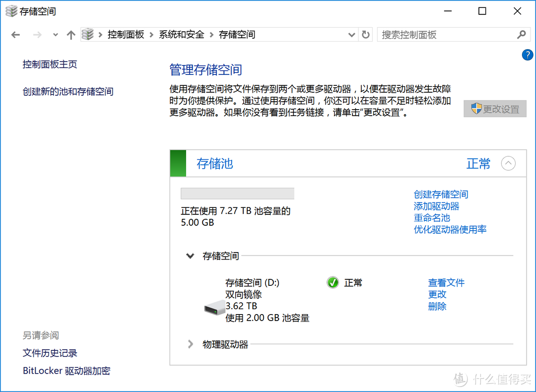Navigate back using the back arrow

click(15, 34)
